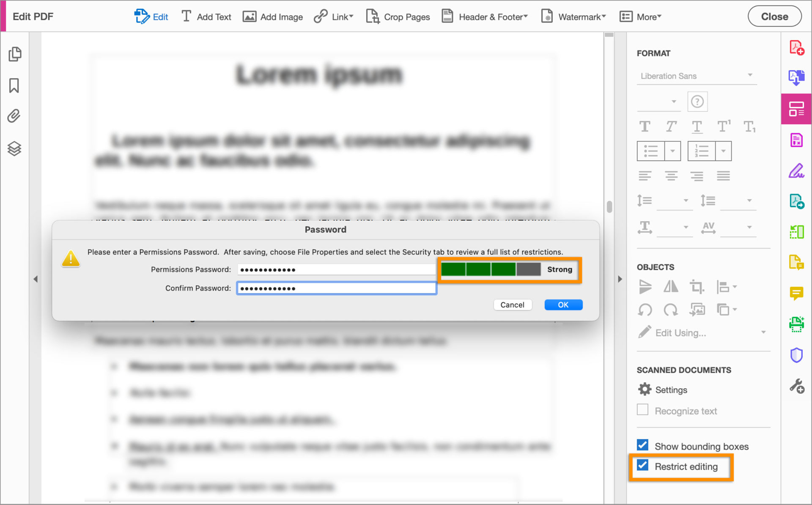The width and height of the screenshot is (812, 505).
Task: Click the Confirm Password input field
Action: point(336,288)
